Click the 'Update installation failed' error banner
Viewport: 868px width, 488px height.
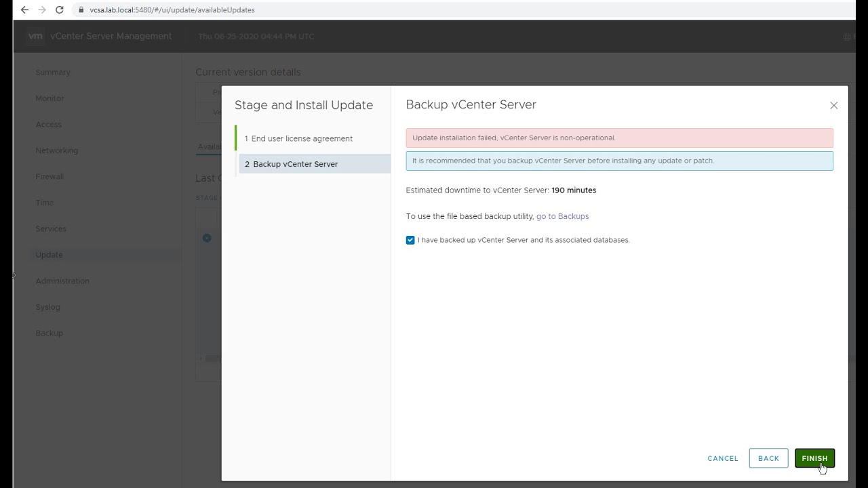619,138
